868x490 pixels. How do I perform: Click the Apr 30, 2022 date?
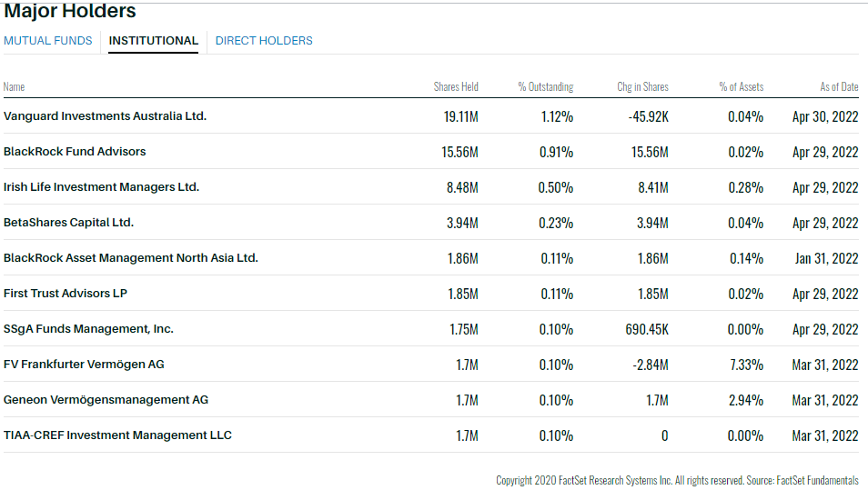point(825,116)
